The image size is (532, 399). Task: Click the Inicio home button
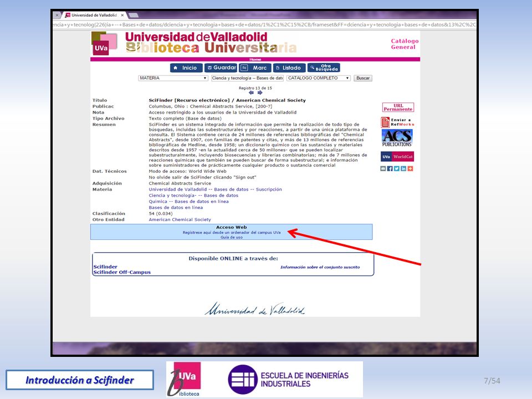pos(186,68)
